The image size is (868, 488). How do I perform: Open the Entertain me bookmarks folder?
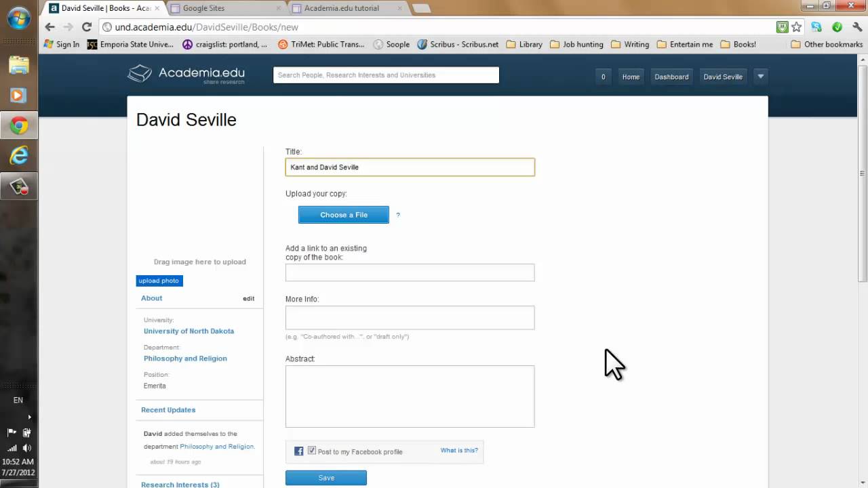684,44
